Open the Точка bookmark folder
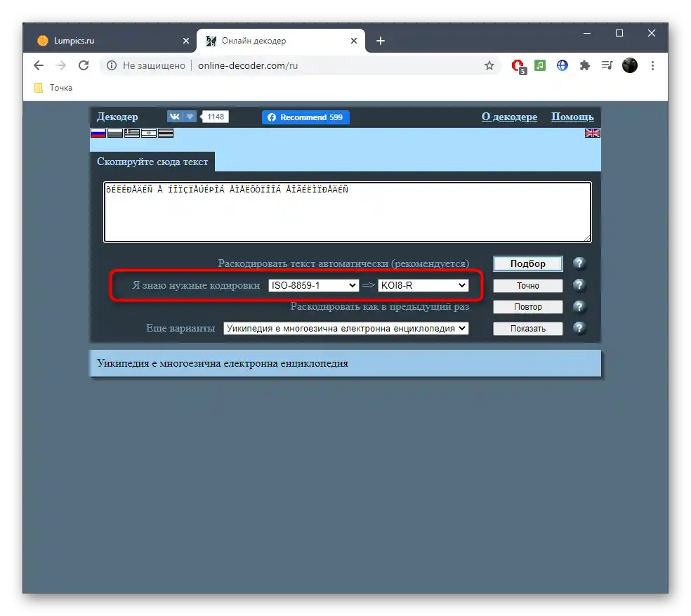This screenshot has width=691, height=616. point(53,88)
